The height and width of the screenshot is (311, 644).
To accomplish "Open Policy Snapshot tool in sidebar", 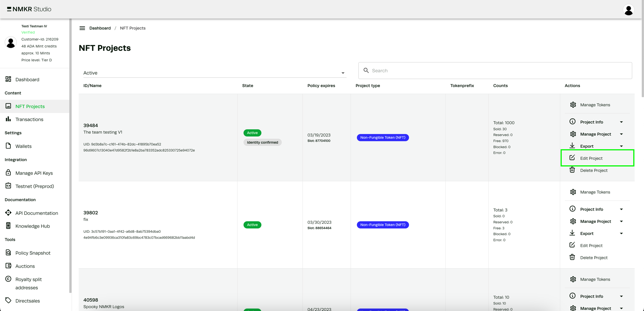I will point(33,253).
